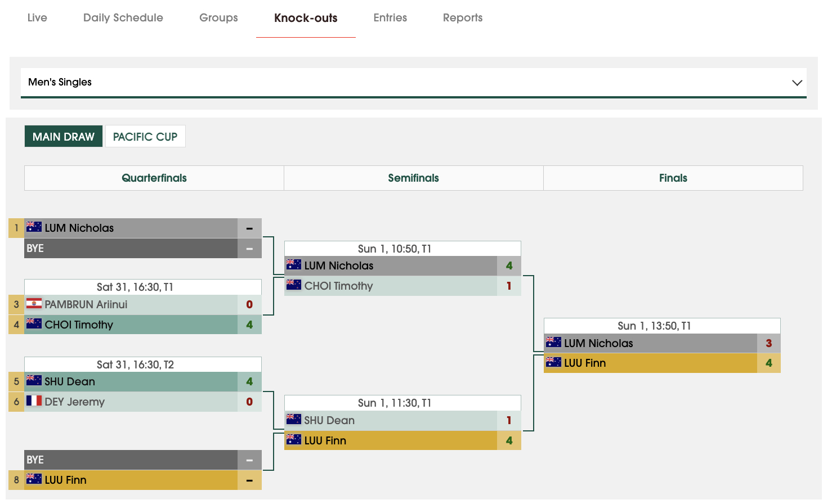Go to the Groups tab

(218, 17)
